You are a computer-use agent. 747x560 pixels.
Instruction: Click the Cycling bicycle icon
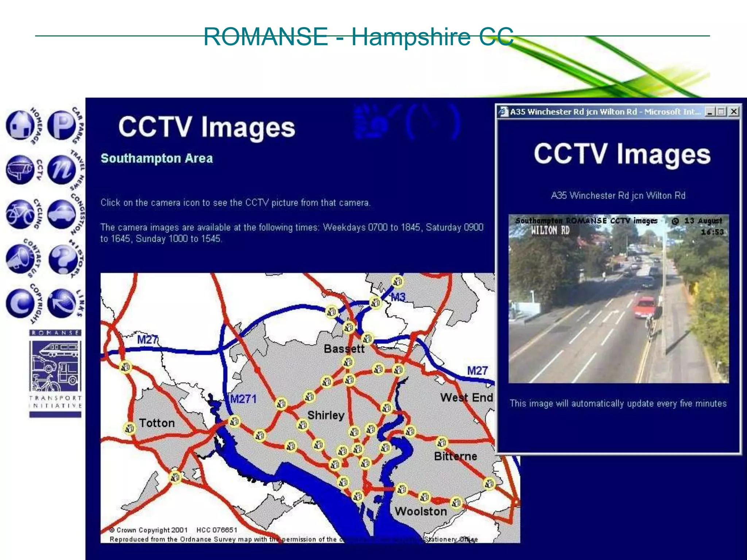20,214
